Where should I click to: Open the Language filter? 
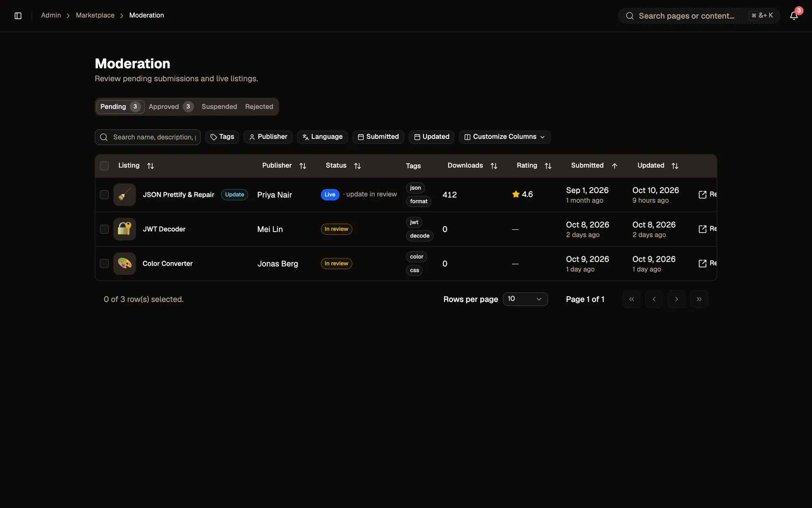(322, 137)
